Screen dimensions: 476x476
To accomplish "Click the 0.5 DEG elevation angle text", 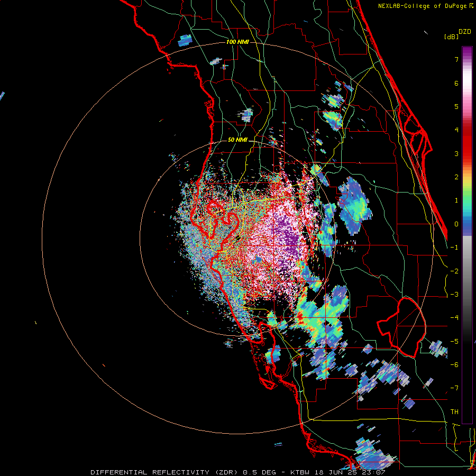I will 260,472.
